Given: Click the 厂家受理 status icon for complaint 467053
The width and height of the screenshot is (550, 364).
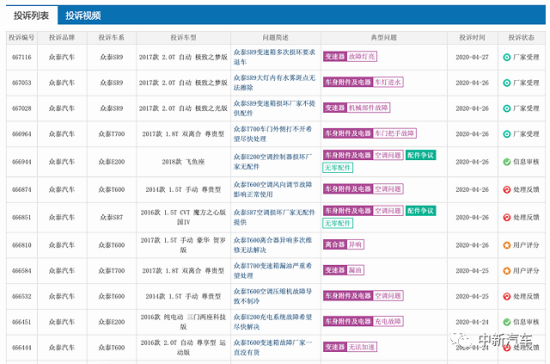Looking at the screenshot, I should point(507,83).
